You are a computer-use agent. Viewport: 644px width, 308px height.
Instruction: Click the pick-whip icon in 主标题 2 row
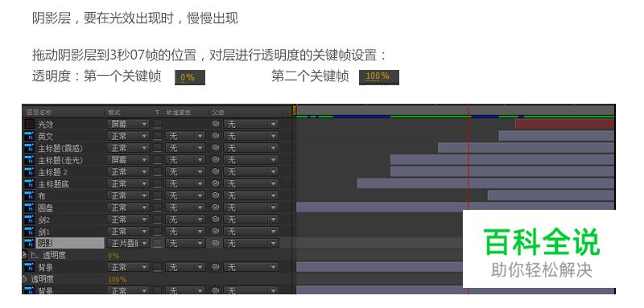[x=216, y=171]
